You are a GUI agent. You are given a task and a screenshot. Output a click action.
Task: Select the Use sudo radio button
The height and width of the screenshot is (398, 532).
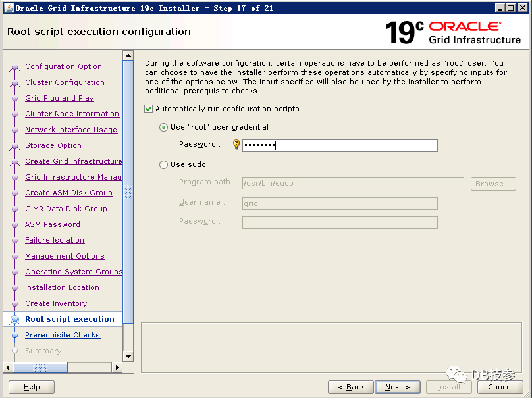click(163, 165)
